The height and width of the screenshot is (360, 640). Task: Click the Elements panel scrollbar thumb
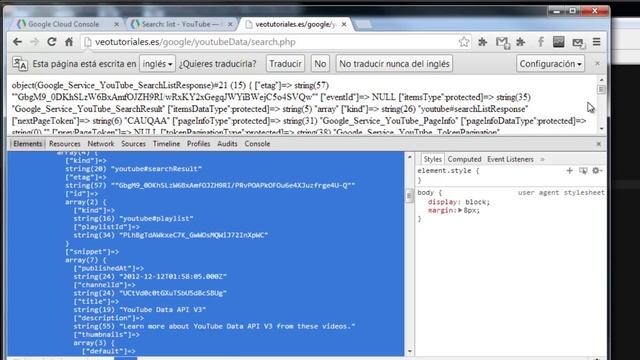(409, 196)
